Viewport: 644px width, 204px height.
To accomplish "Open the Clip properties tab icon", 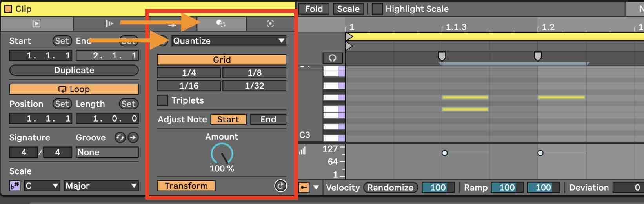I will pos(36,24).
